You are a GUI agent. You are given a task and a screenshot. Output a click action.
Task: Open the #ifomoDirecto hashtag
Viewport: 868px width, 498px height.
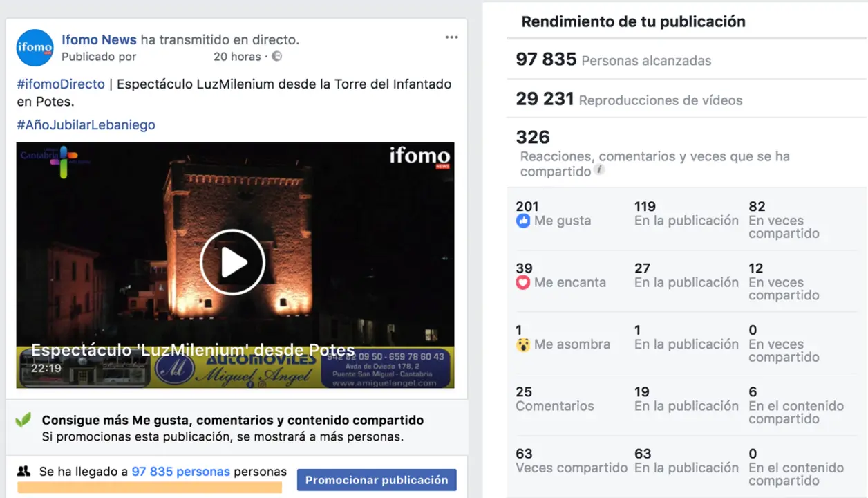[x=61, y=84]
